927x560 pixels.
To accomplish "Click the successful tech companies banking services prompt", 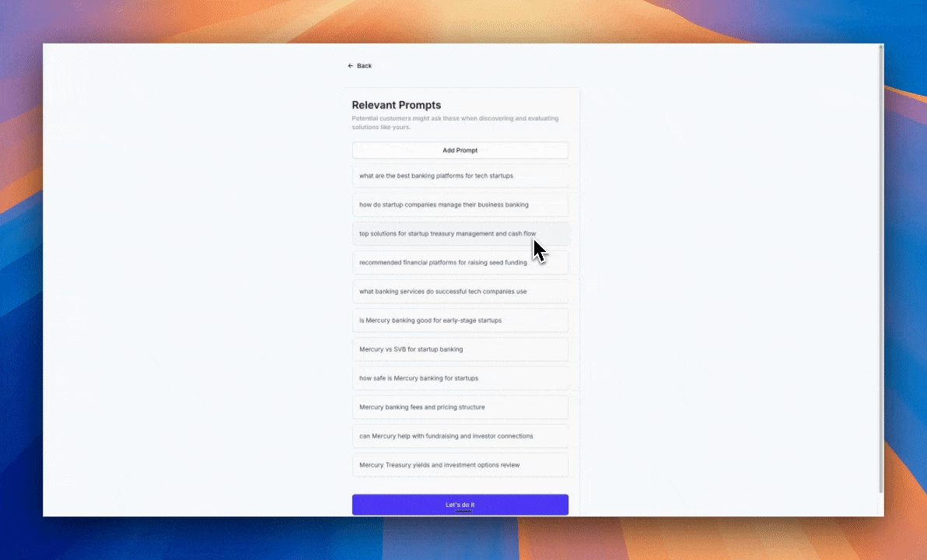I will click(x=460, y=292).
